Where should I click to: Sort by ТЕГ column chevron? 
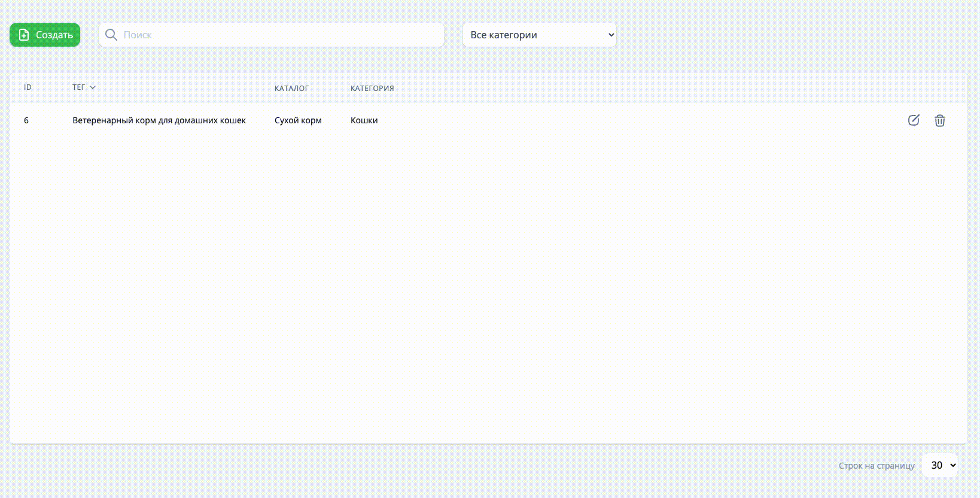(x=93, y=87)
